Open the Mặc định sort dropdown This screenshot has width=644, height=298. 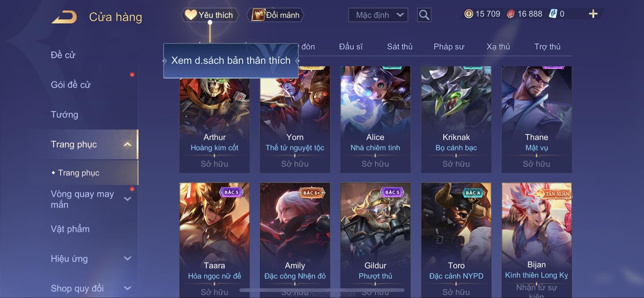[x=378, y=15]
